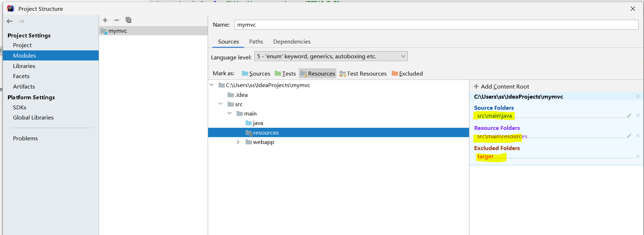Switch to the Sources tab

pos(228,42)
